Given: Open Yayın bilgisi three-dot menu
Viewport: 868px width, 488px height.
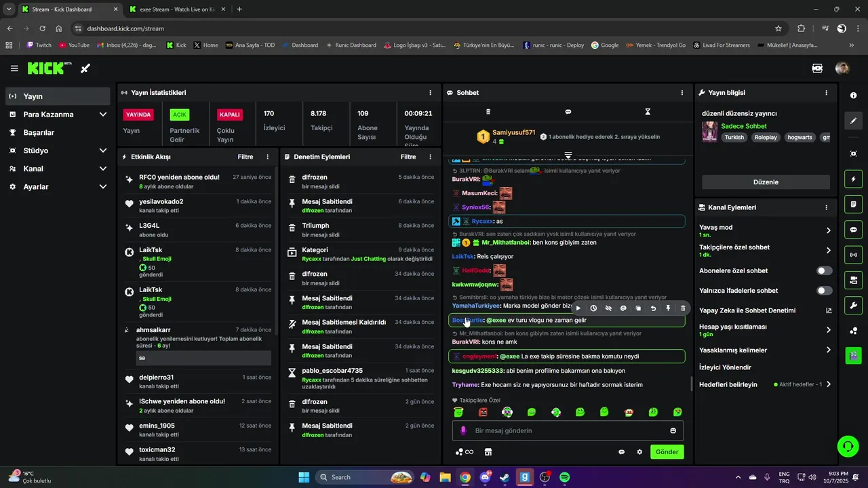Looking at the screenshot, I should 826,93.
